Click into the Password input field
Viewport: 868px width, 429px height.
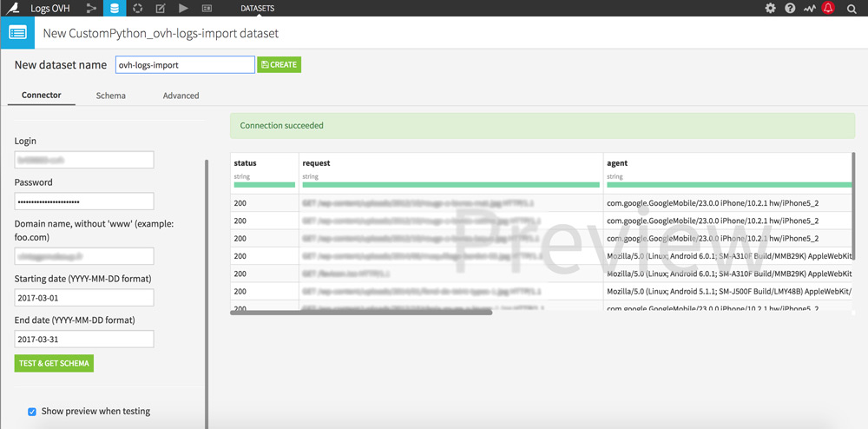pos(84,201)
